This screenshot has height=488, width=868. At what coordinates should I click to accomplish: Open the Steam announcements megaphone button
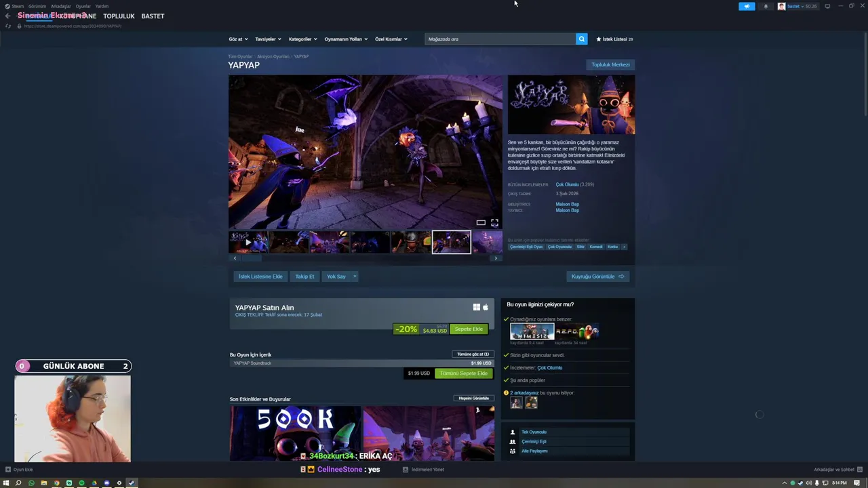pos(747,6)
